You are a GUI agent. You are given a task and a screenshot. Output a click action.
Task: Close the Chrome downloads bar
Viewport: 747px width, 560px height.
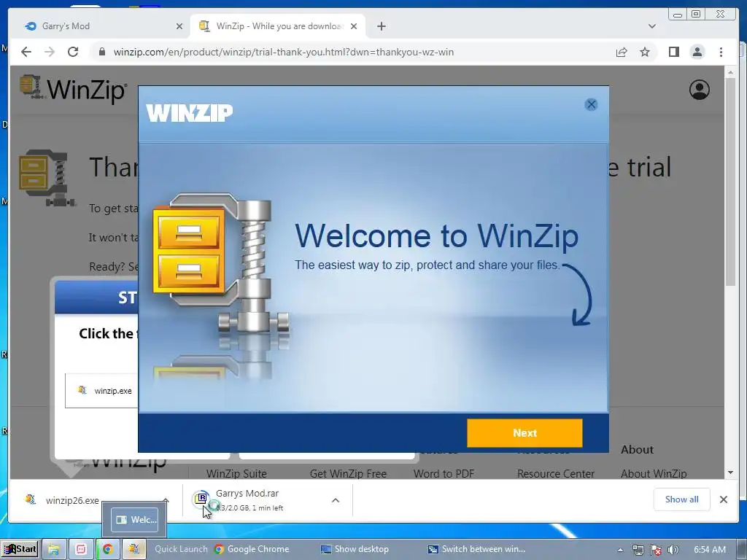click(724, 499)
